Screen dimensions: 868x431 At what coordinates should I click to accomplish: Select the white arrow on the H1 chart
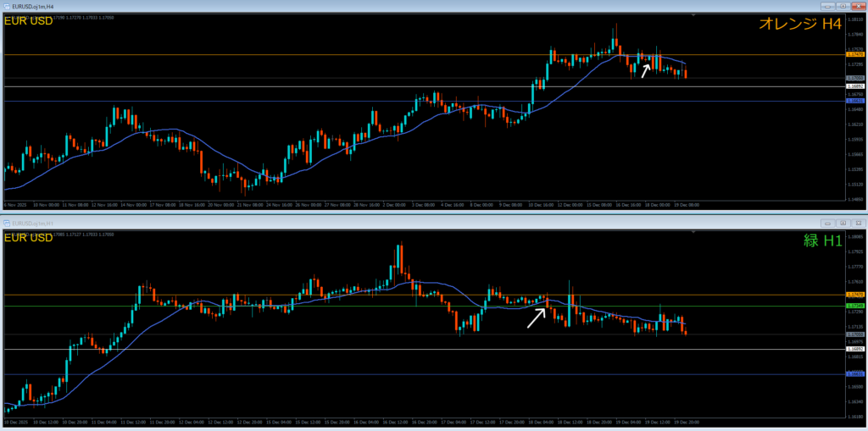[536, 317]
